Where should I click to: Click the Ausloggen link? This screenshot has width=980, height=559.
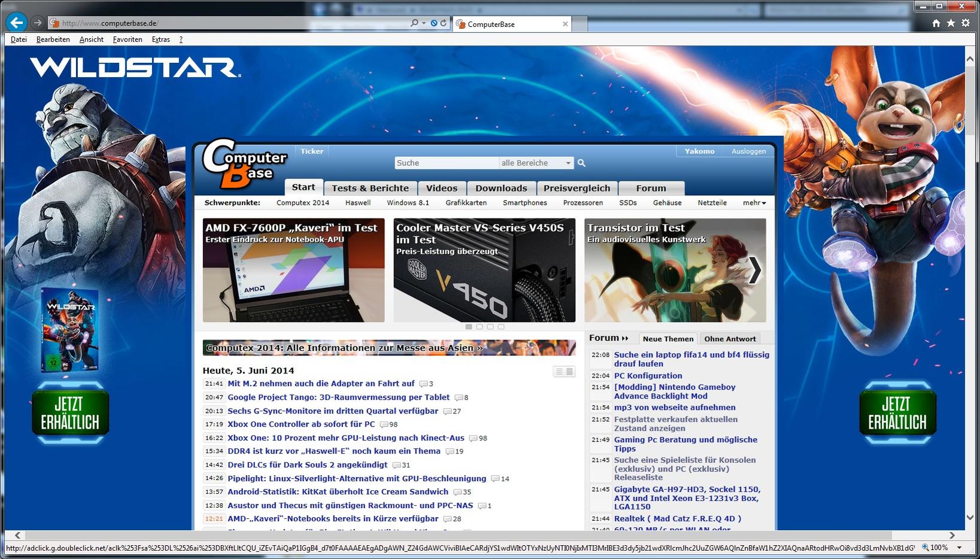(748, 151)
